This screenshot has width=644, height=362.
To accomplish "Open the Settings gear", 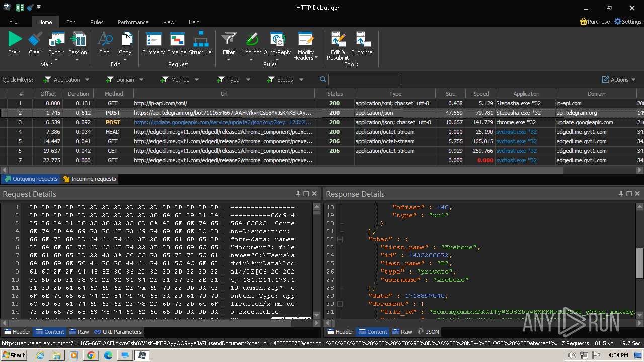I will 618,22.
